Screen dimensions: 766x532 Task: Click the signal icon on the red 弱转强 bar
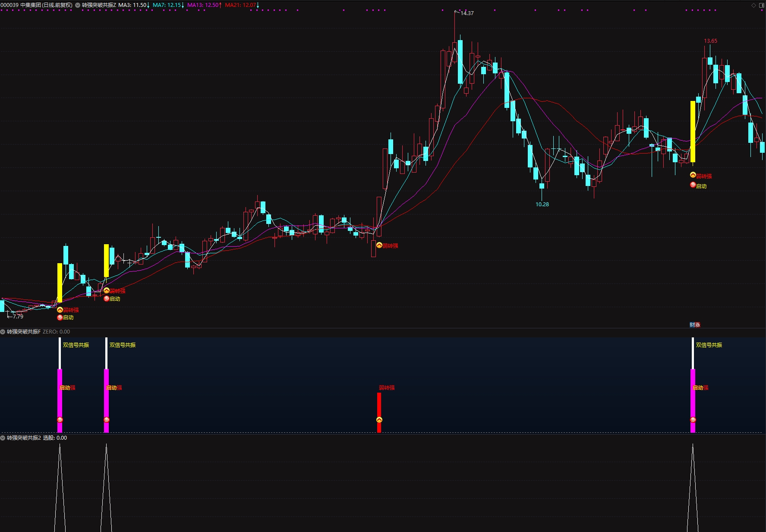click(x=379, y=420)
